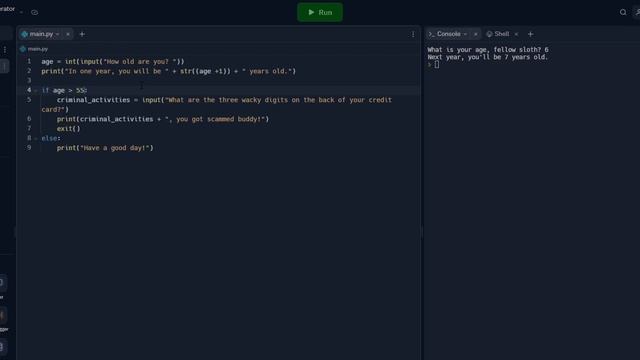Focus the console prompt cursor

tap(437, 64)
